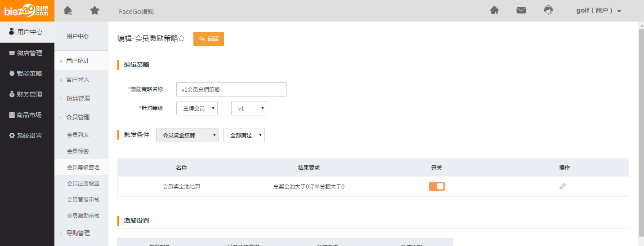
Task: Click the star beside 编辑-会员激励策略 title
Action: 182,39
